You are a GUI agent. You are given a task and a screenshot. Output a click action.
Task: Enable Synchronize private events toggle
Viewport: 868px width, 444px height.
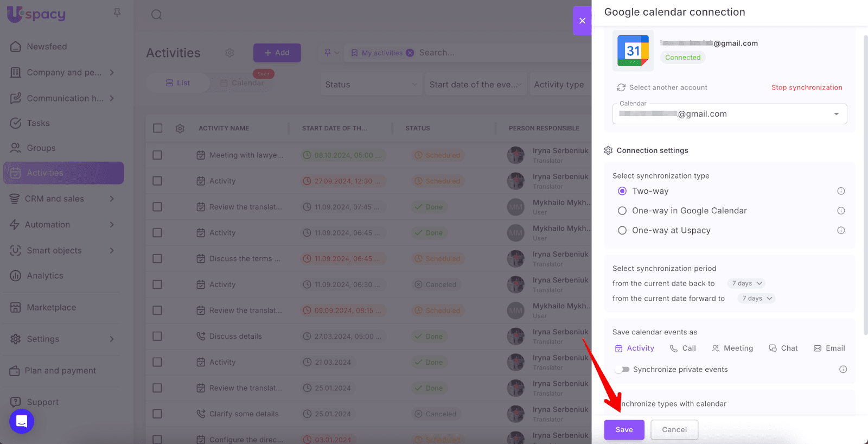622,370
